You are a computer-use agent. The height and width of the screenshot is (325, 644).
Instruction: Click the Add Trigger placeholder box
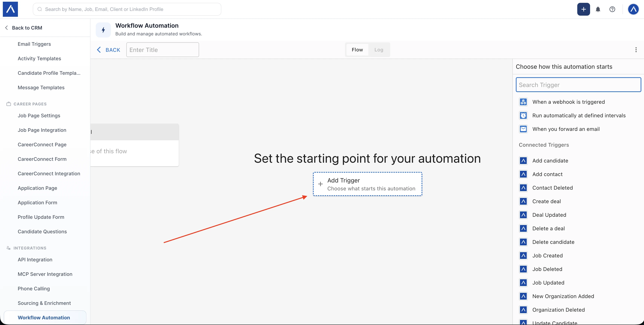367,184
